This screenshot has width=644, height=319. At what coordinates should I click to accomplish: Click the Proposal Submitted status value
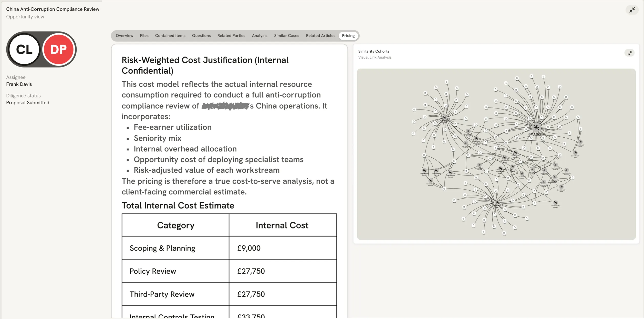pos(28,103)
